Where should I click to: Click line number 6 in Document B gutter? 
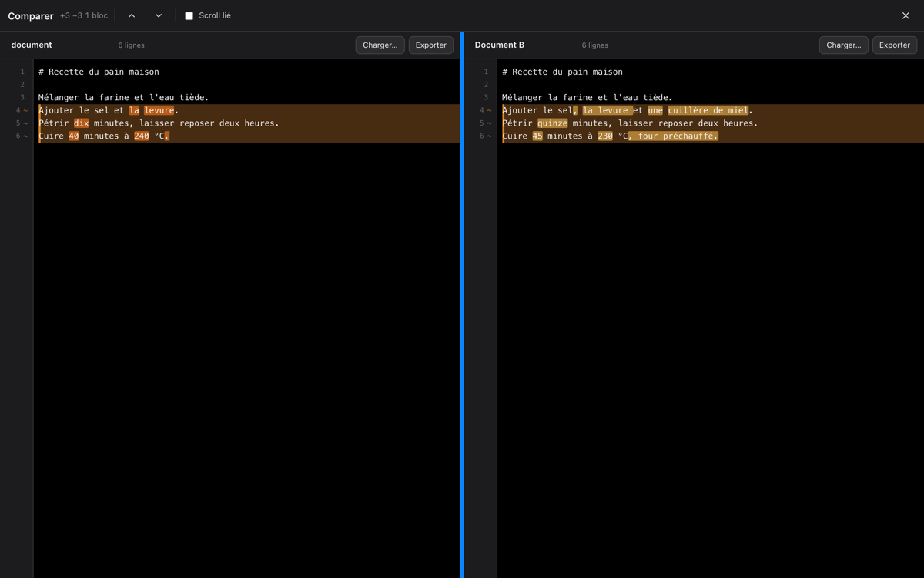[x=482, y=136]
